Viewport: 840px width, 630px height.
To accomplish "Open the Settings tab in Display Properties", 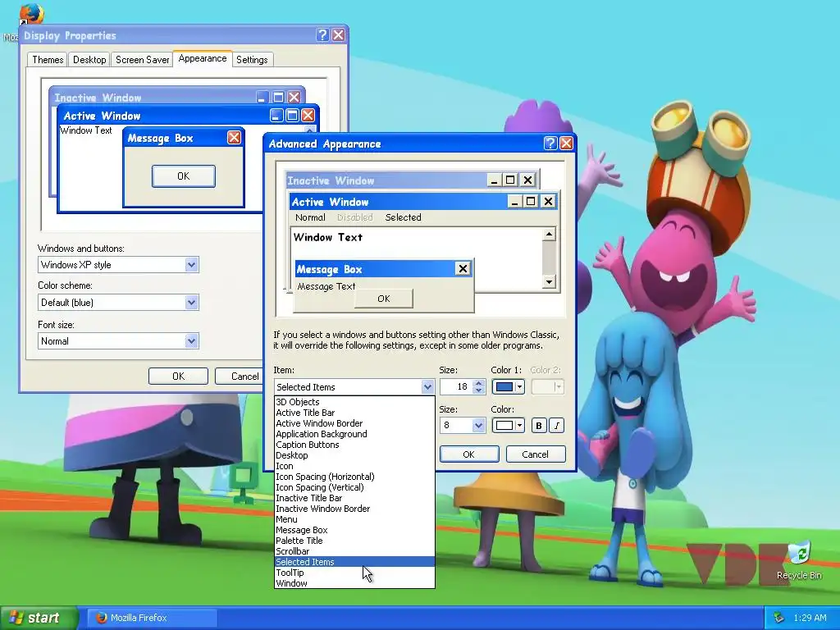I will tap(252, 59).
